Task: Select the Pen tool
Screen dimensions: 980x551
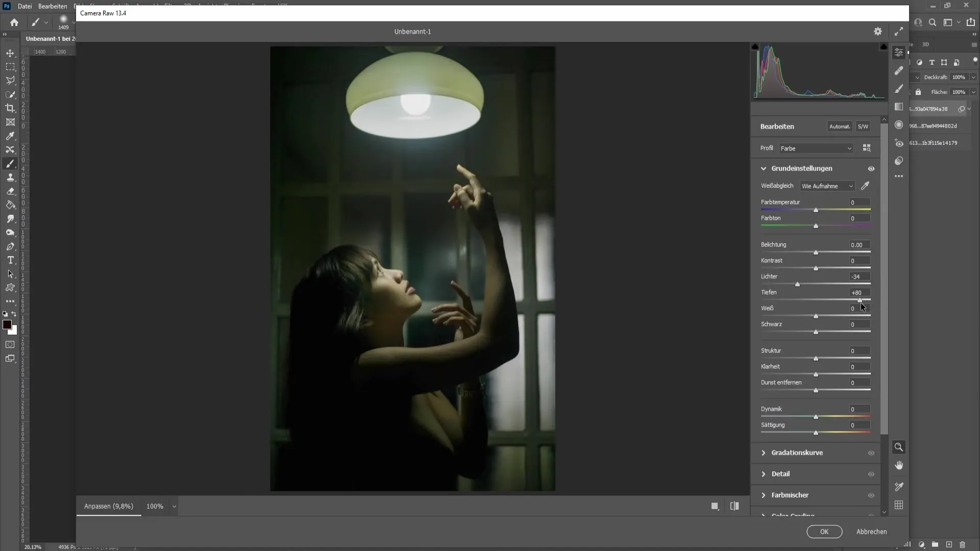Action: (10, 246)
